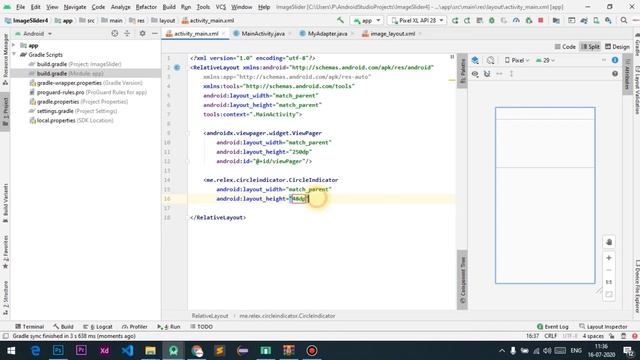Click the project panel settings gear
The image size is (640, 360).
coord(142,33)
